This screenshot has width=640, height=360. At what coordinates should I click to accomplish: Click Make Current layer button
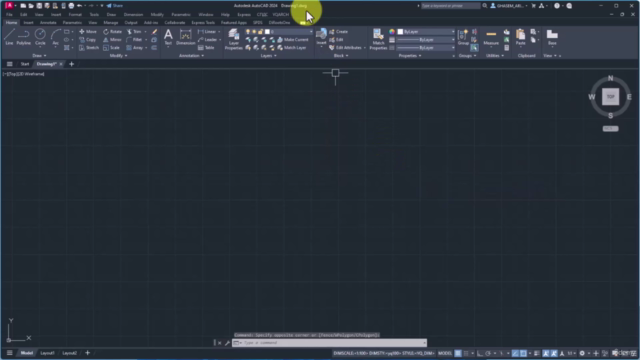pos(293,40)
